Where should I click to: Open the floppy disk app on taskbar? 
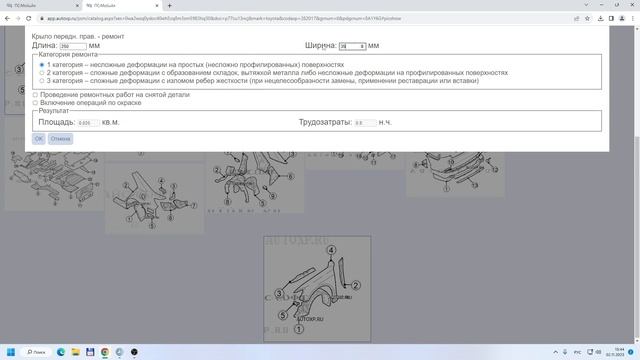coord(90,352)
